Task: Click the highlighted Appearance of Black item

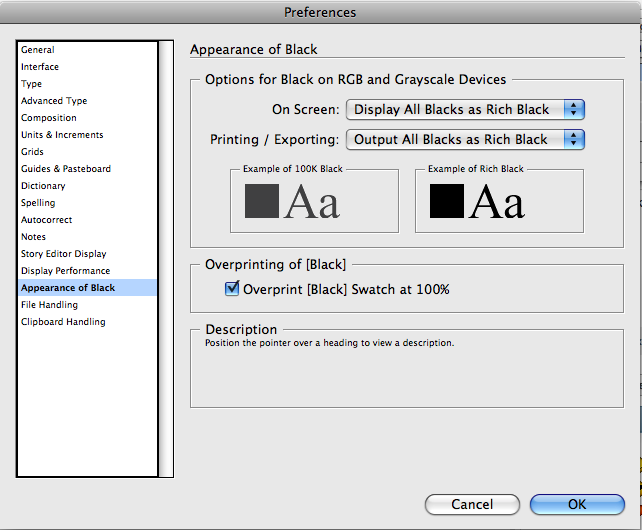Action: click(x=87, y=288)
